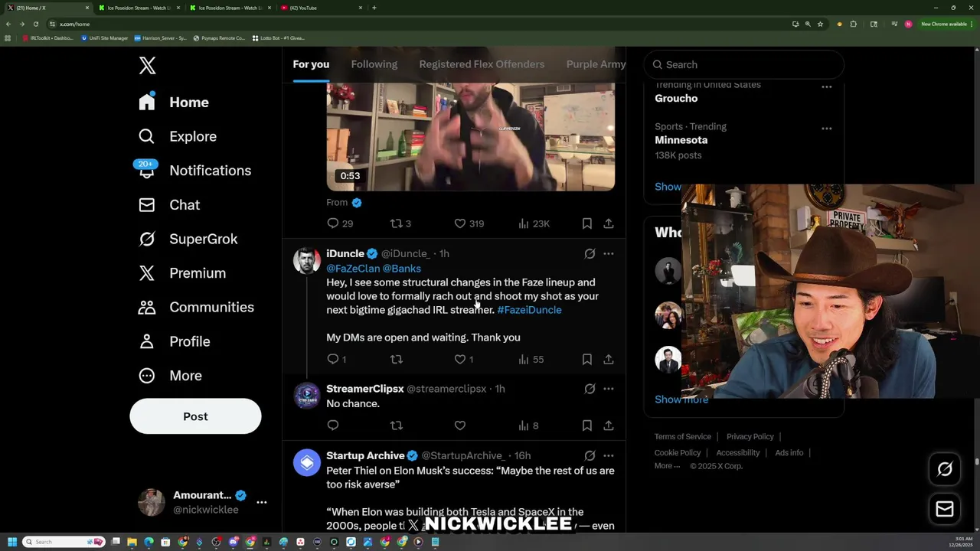Click the Search input field
The height and width of the screenshot is (551, 980).
743,64
